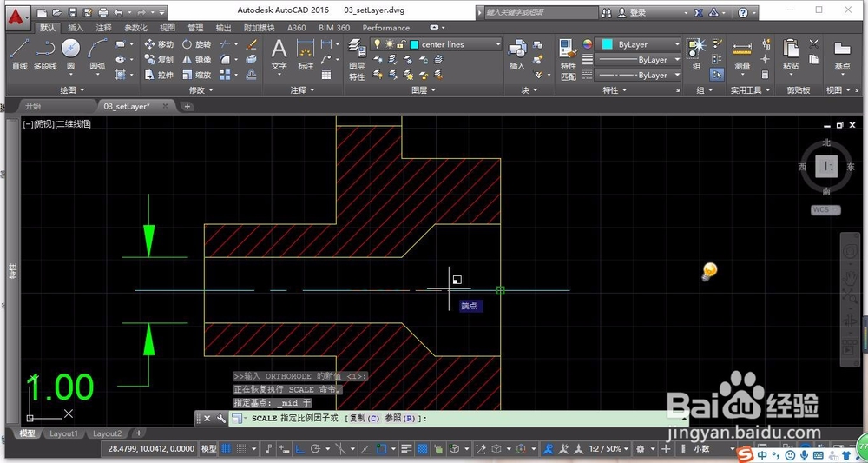
Task: Click the wrench icon on command line
Action: point(220,418)
